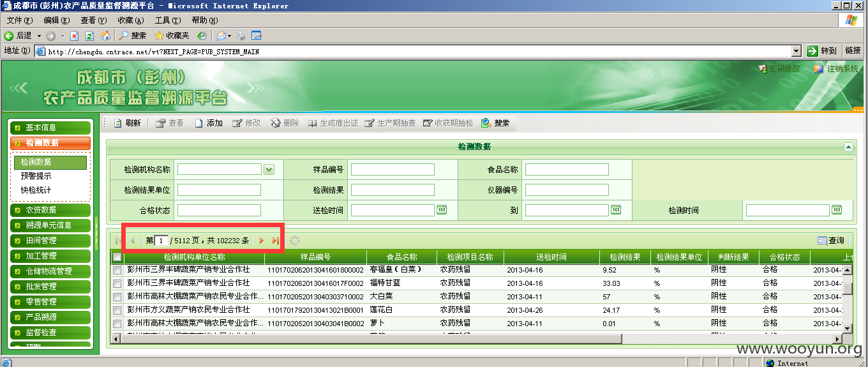Open the 查看 View menu in menu bar
The image size is (868, 367).
[94, 20]
